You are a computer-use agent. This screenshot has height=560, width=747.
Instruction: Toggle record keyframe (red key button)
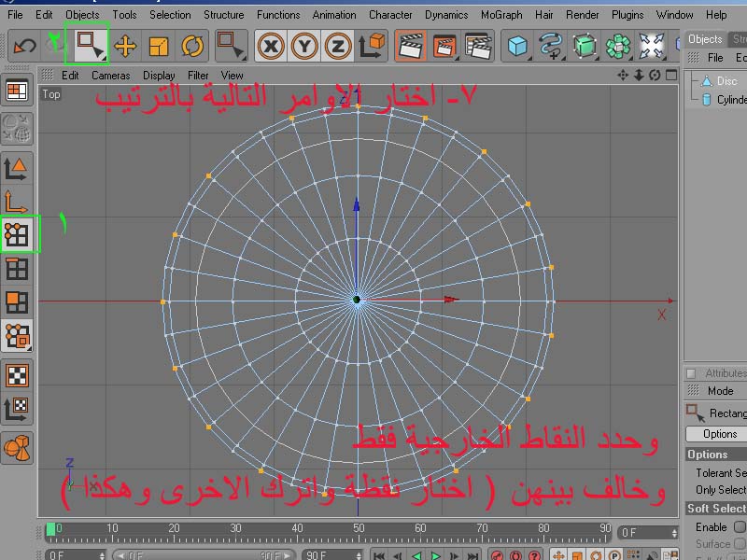pos(497,555)
